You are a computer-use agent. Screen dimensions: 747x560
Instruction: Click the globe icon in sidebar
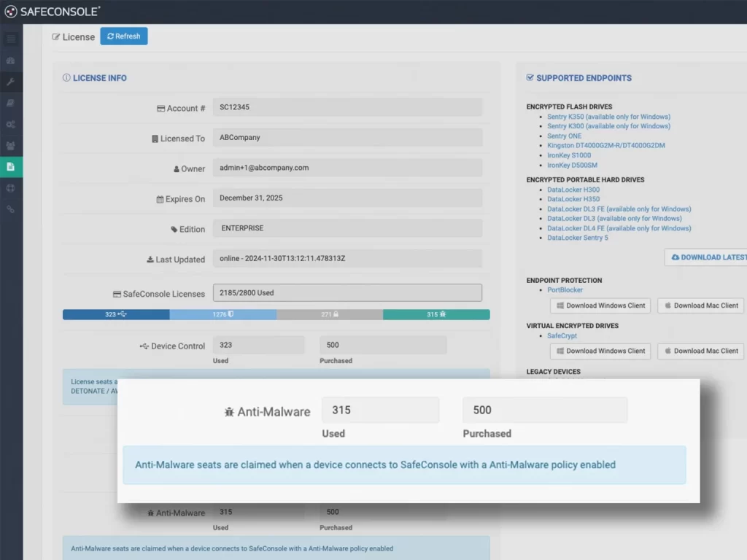(11, 188)
